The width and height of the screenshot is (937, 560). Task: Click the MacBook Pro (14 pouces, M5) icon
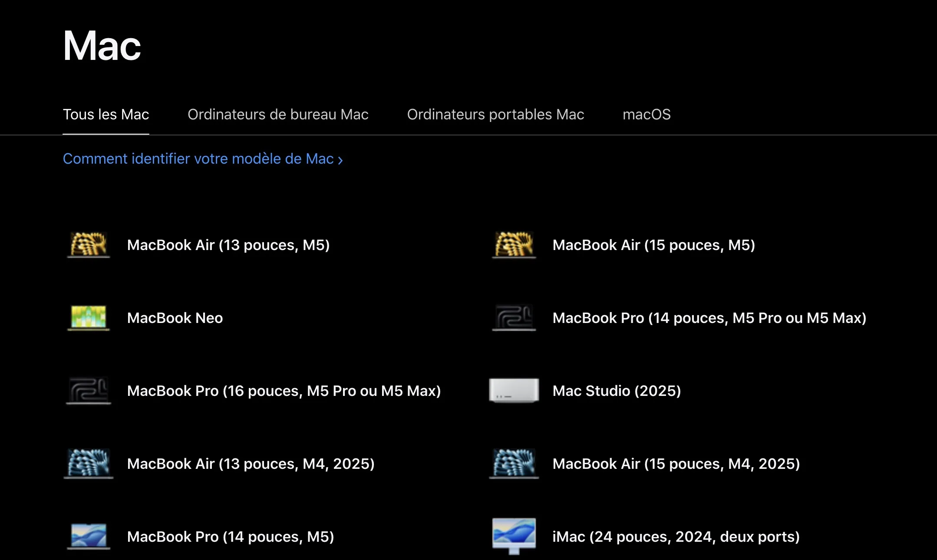click(x=88, y=537)
